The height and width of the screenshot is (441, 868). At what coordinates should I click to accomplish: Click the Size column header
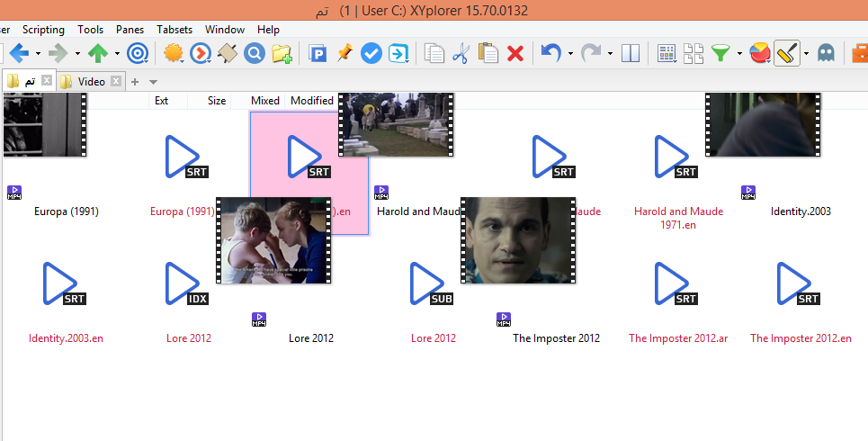(x=217, y=101)
